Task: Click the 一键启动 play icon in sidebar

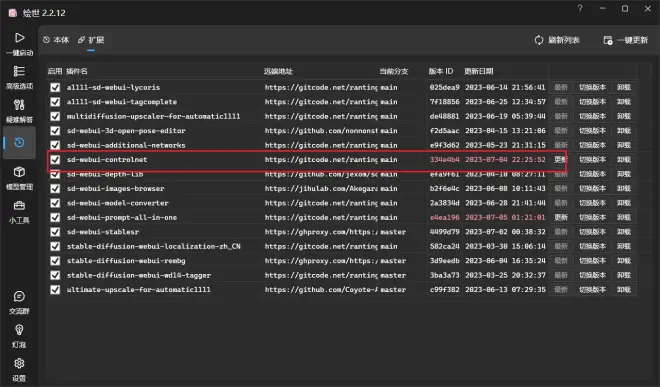Action: (19, 37)
